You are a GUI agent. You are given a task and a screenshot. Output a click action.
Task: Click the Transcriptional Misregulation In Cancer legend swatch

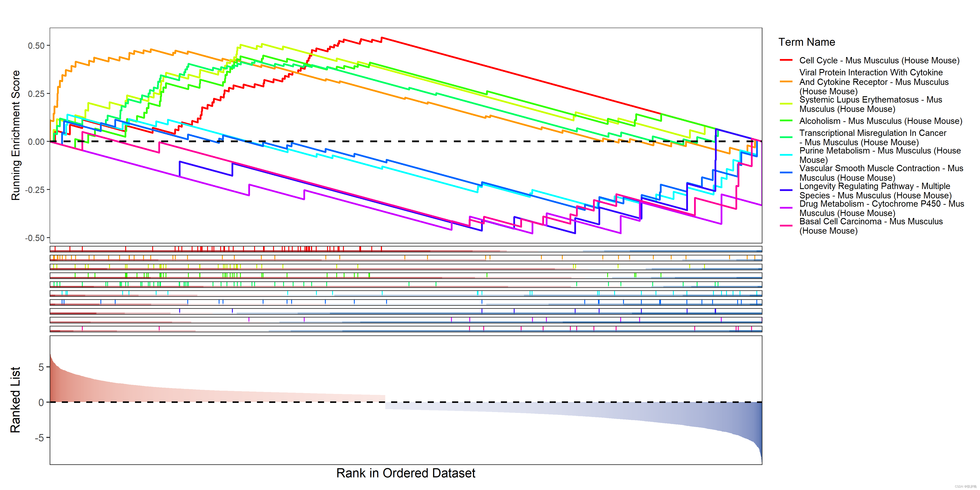point(786,137)
